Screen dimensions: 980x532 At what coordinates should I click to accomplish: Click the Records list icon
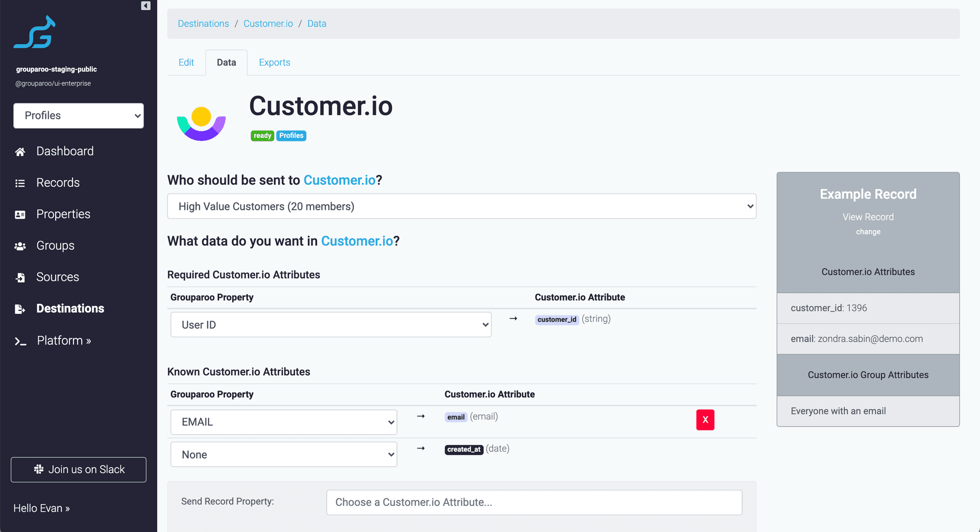point(20,183)
